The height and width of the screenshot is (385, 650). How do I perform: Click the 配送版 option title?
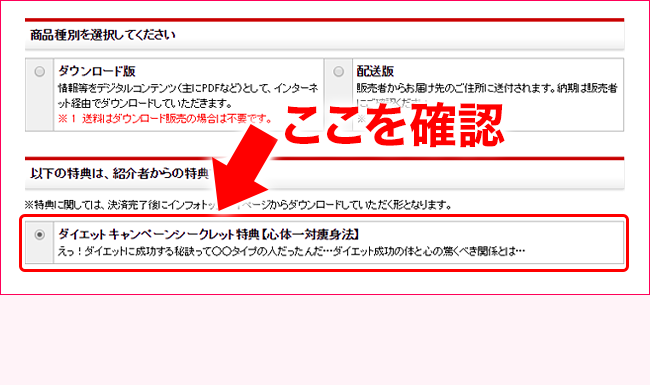(x=375, y=71)
